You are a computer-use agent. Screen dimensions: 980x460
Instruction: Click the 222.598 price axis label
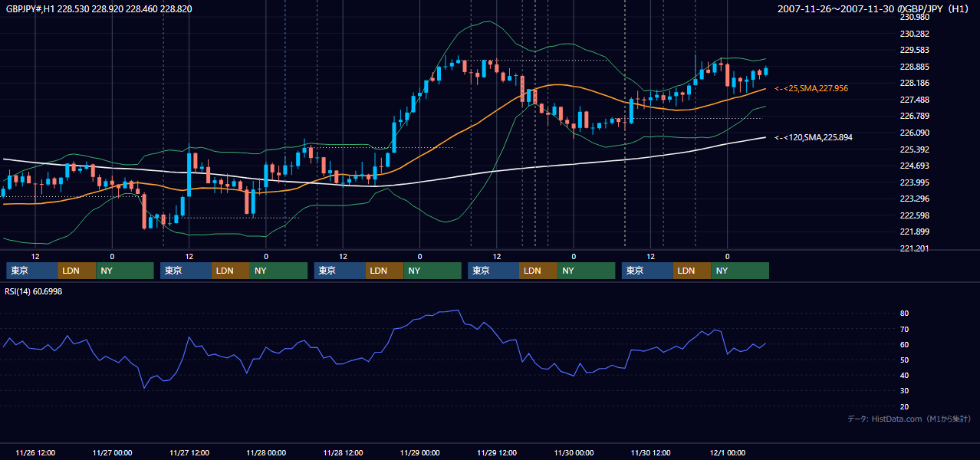(914, 215)
